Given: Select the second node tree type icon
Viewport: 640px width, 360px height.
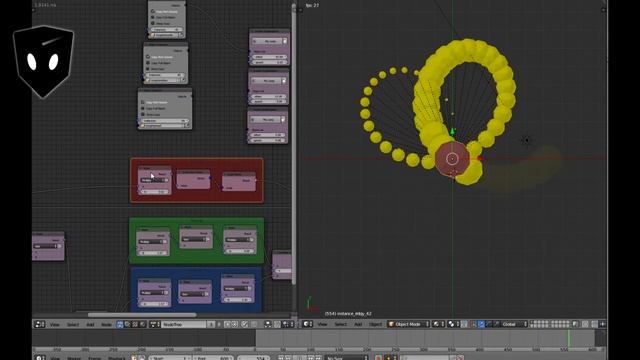Looking at the screenshot, I should point(127,324).
